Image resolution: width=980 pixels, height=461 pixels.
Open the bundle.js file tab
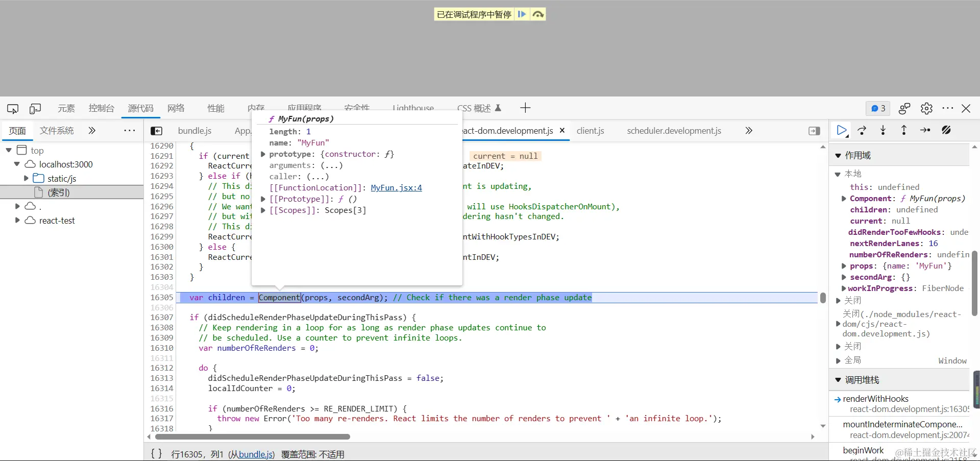click(194, 131)
